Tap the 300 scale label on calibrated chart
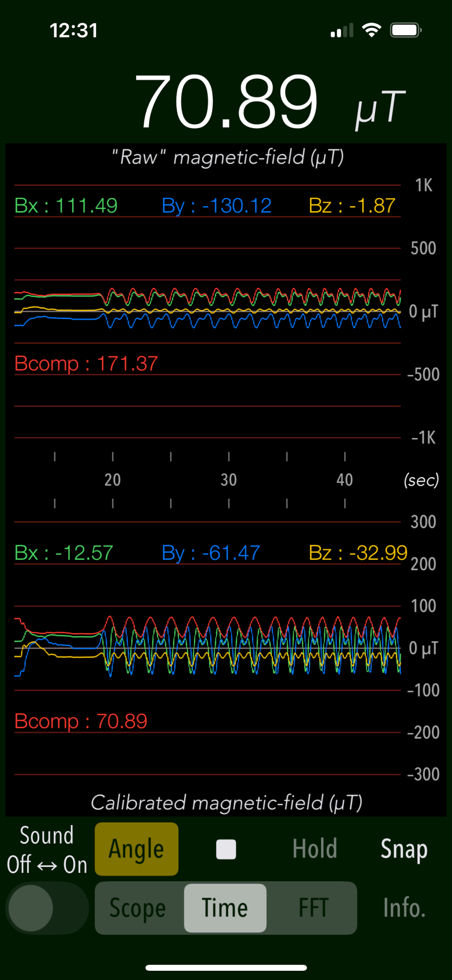Viewport: 452px width, 980px height. pos(423,522)
